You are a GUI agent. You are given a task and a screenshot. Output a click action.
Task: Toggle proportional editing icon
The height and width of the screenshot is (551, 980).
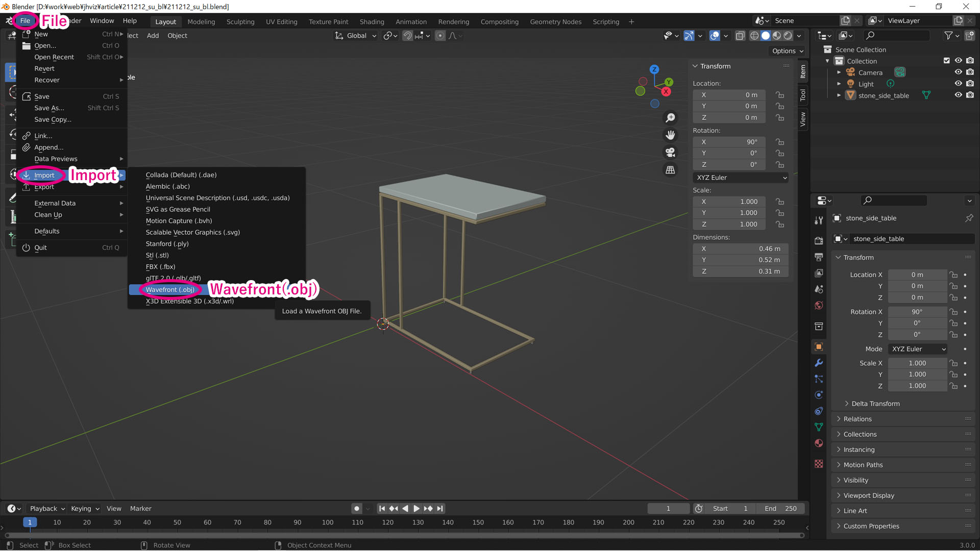point(440,36)
